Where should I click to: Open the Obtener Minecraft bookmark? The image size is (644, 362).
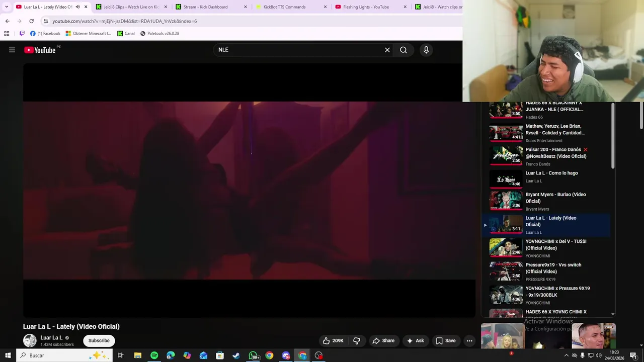click(x=89, y=34)
